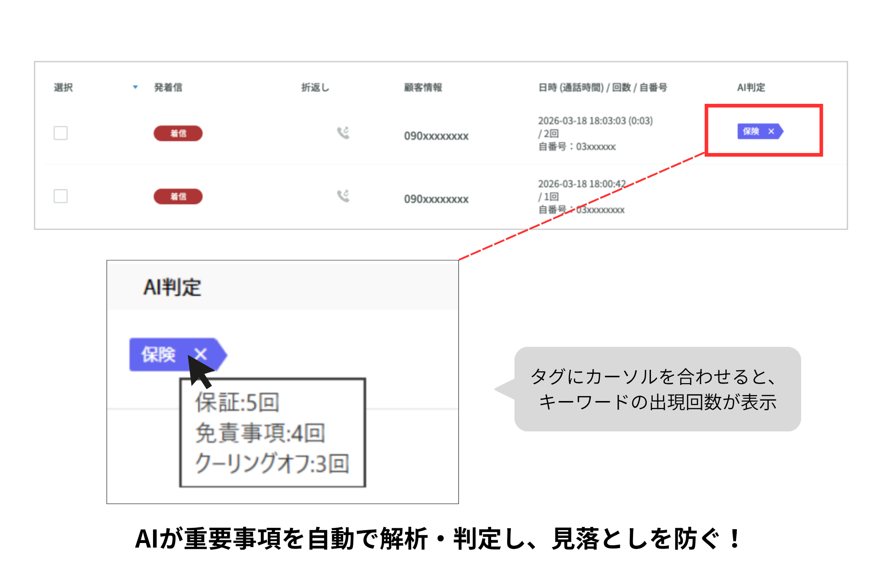Click the 着信 badge on the first call record
This screenshot has height=588, width=882.
coord(178,133)
